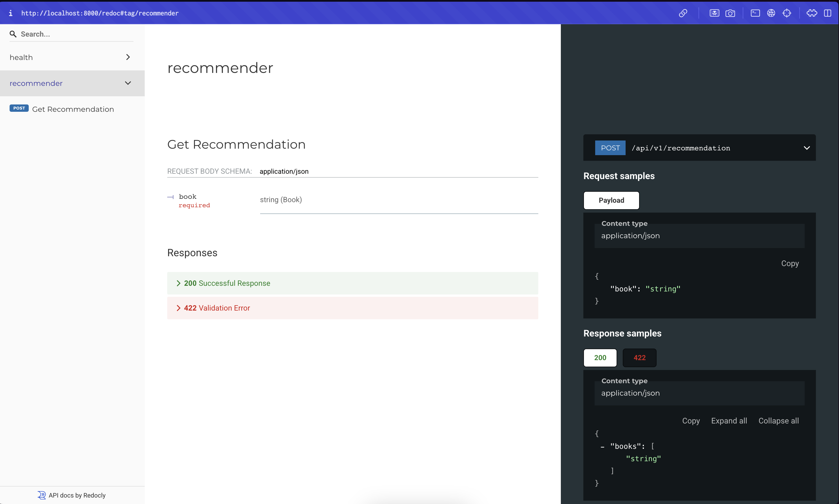Click the POST badge in sidebar
The width and height of the screenshot is (839, 504).
(x=19, y=108)
